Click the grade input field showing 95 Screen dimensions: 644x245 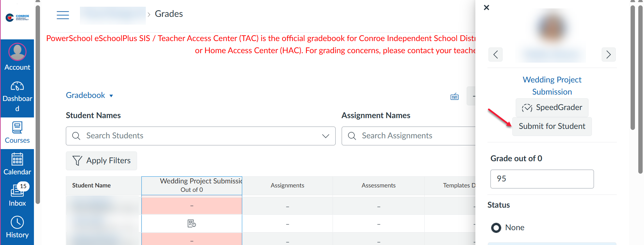[x=542, y=179]
